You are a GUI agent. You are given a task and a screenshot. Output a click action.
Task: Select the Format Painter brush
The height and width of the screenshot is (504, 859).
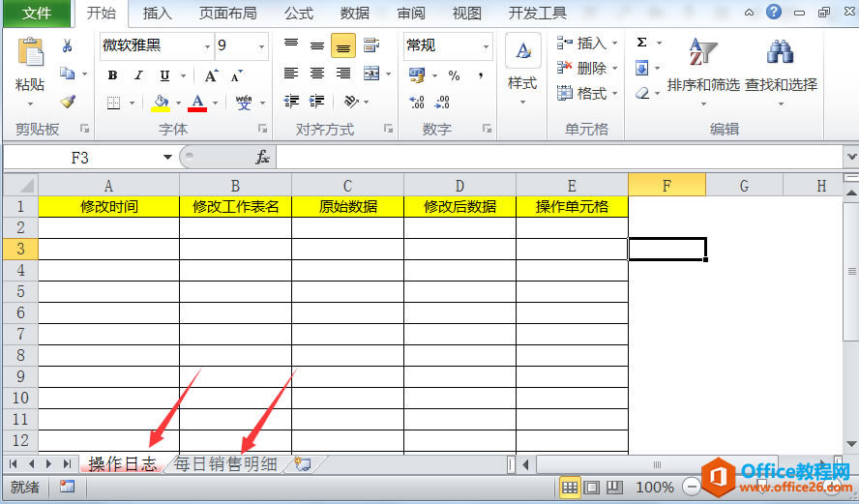68,102
